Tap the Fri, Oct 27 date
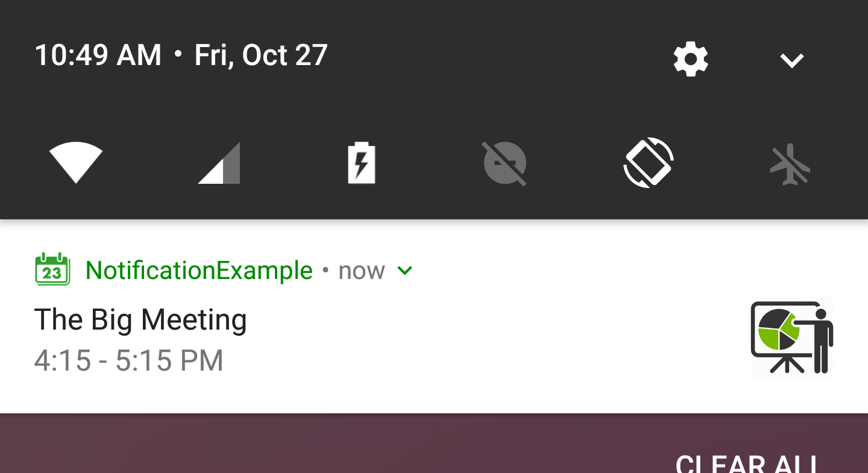 pyautogui.click(x=260, y=55)
